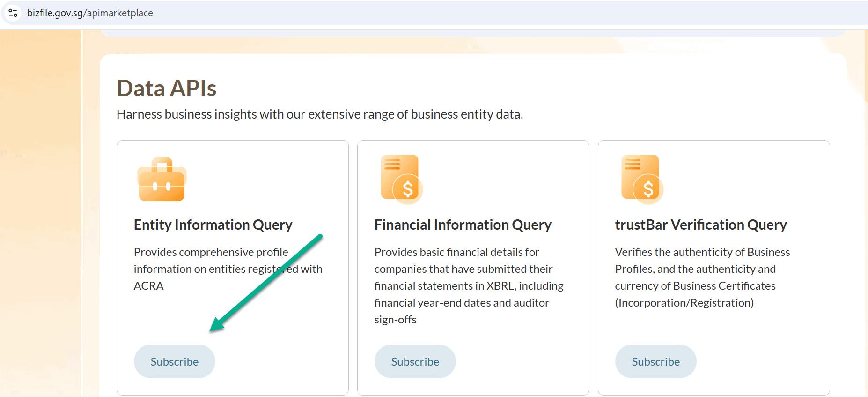
Task: Subscribe to Entity Information Query
Action: pyautogui.click(x=175, y=361)
